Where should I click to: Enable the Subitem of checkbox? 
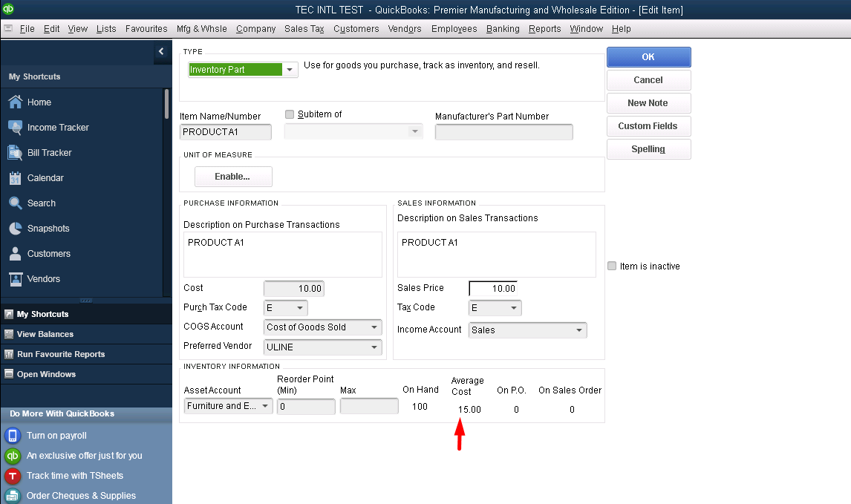coord(290,114)
